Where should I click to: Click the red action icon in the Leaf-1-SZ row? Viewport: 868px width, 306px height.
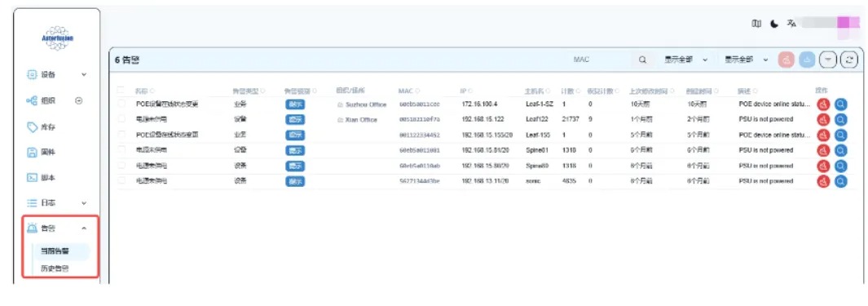click(823, 104)
